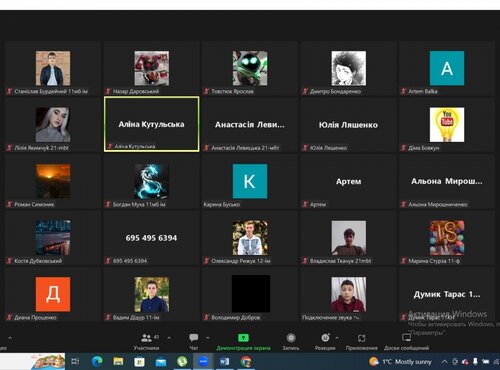This screenshot has width=500, height=370.
Task: Open Microsoft Edge from the taskbar
Action: pyautogui.click(x=97, y=361)
